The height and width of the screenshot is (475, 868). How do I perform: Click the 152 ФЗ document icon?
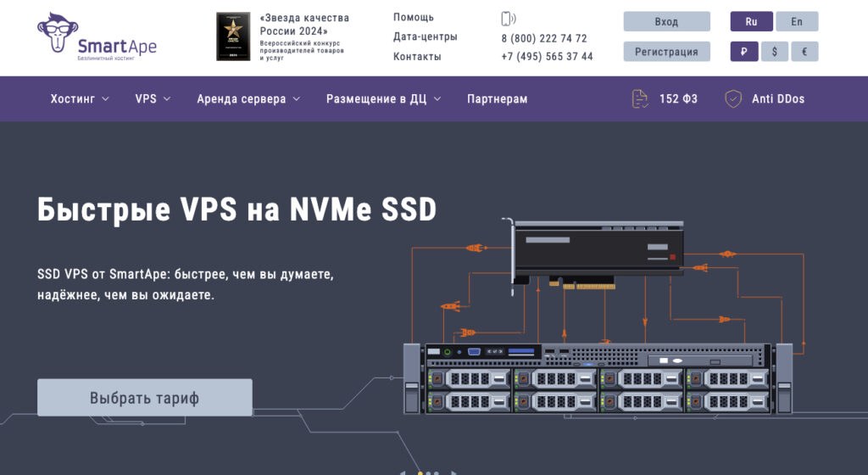coord(639,98)
